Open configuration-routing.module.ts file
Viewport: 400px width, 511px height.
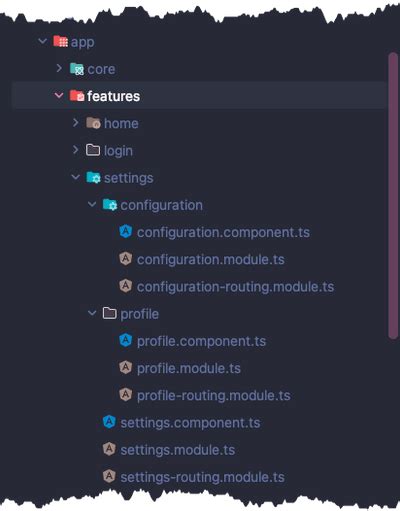point(235,287)
